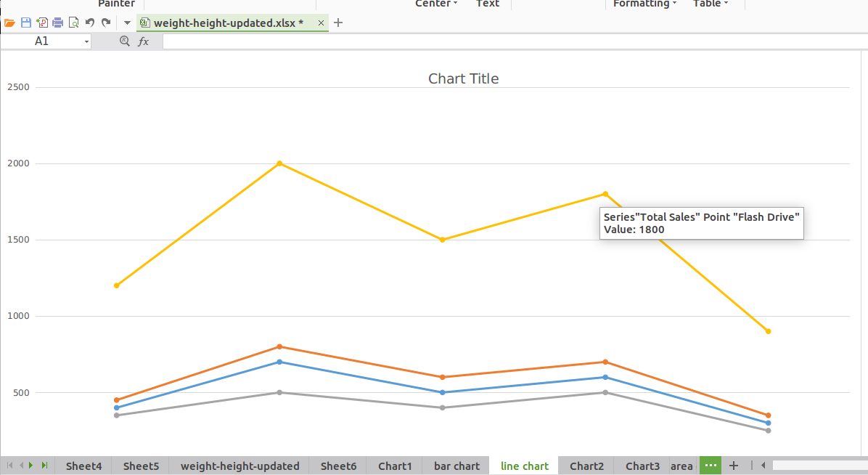Go to last sheet navigation arrow
This screenshot has height=475, width=868.
(x=44, y=466)
